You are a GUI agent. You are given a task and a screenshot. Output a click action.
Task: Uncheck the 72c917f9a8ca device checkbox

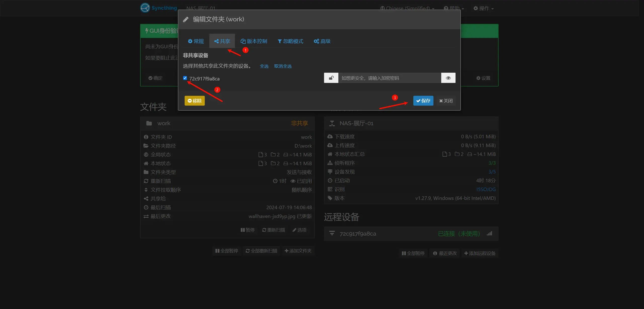pos(185,78)
